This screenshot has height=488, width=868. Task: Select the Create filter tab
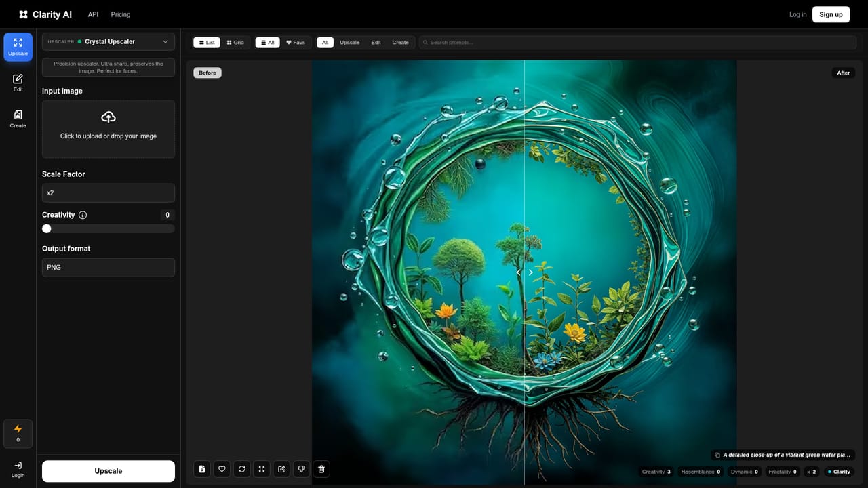tap(401, 43)
